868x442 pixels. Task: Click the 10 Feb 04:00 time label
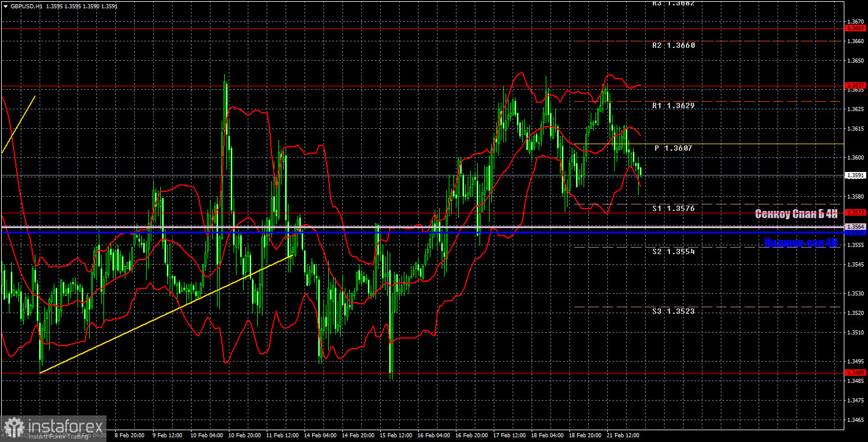(x=206, y=436)
